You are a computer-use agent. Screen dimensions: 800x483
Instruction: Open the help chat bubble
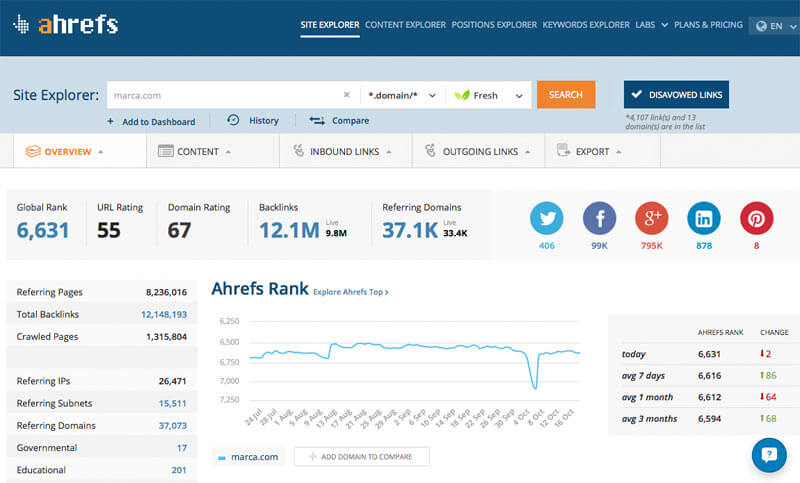(x=769, y=454)
